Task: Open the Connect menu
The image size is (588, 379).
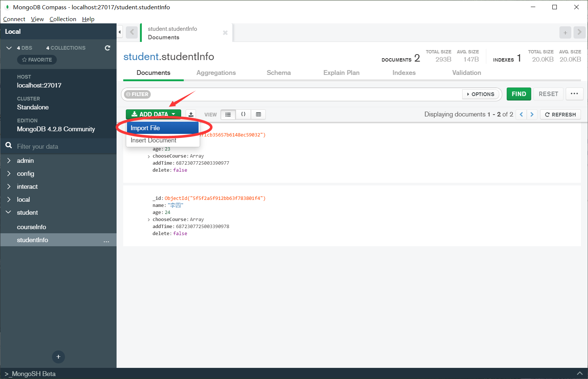Action: click(14, 19)
